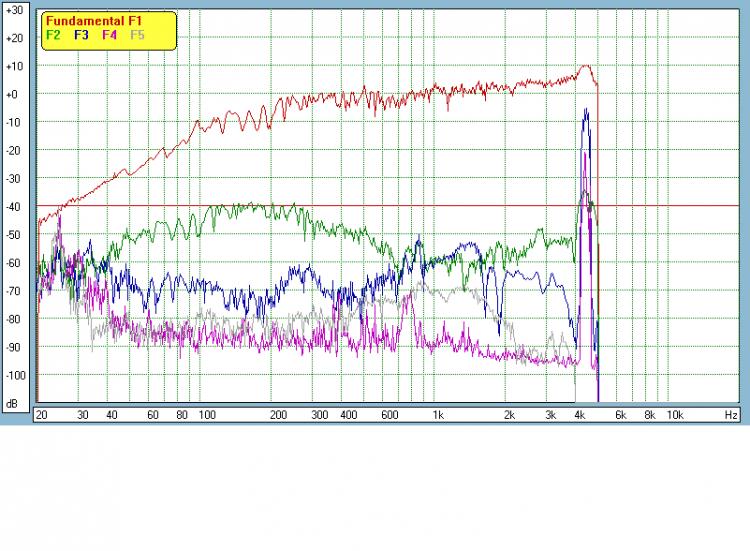Click the +10 dB axis label
This screenshot has width=750, height=551.
tap(14, 66)
